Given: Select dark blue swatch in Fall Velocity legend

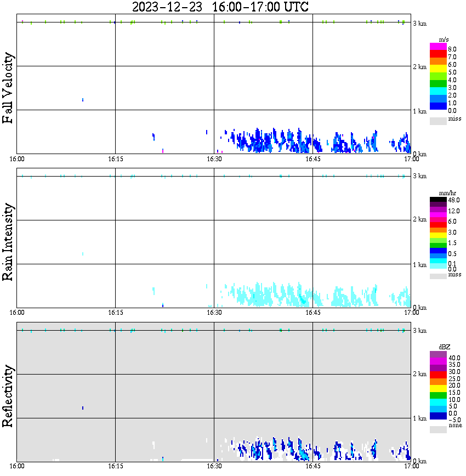Looking at the screenshot, I should (x=438, y=106).
